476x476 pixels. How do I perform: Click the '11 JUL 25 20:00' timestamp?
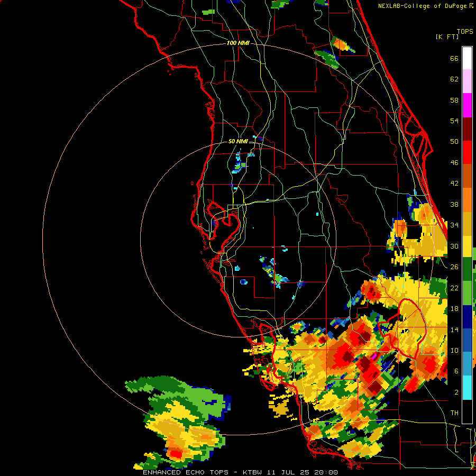click(303, 472)
